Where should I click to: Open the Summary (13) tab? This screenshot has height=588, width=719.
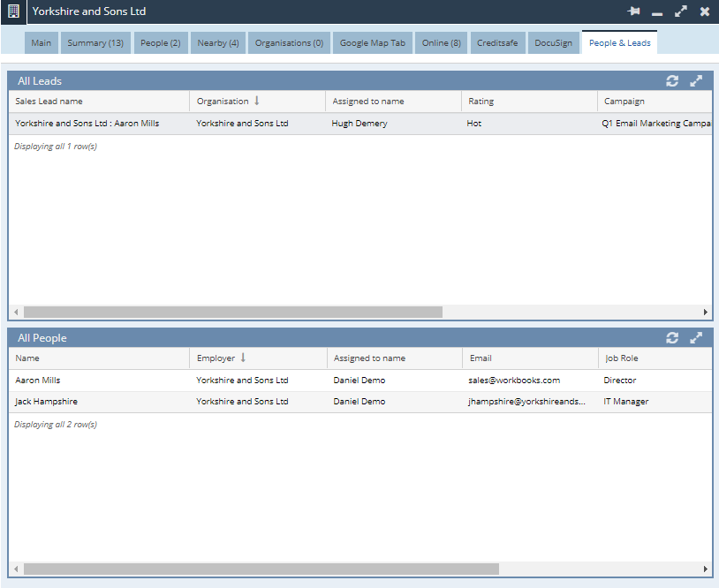pyautogui.click(x=95, y=43)
